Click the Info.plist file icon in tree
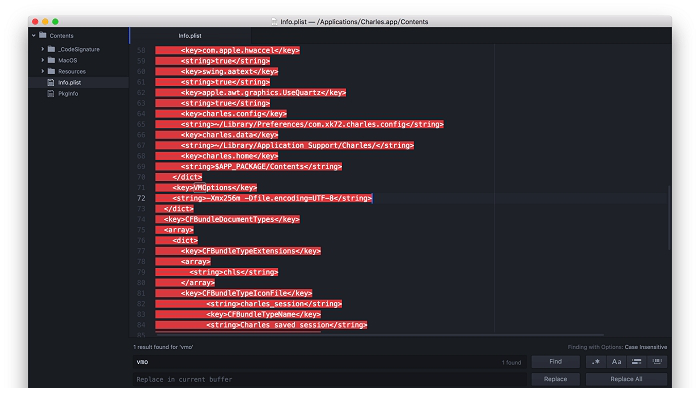The width and height of the screenshot is (700, 403). [x=51, y=83]
